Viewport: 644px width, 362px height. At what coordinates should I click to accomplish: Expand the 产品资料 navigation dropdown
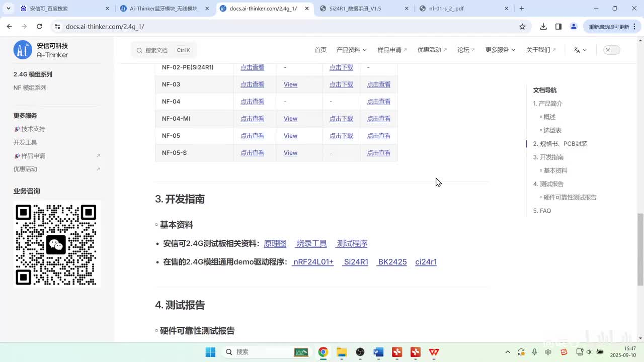(351, 50)
